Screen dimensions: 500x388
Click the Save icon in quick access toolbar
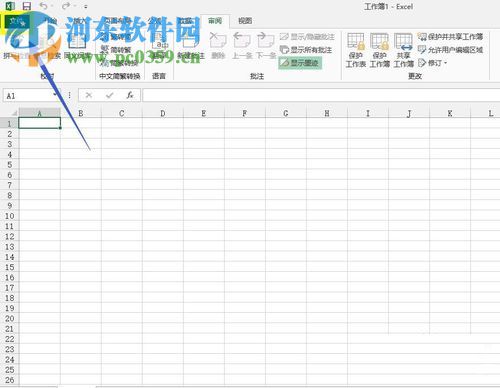27,6
